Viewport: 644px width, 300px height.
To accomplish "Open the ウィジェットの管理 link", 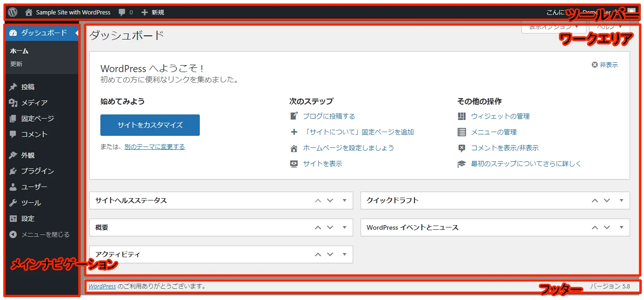I will pos(500,116).
